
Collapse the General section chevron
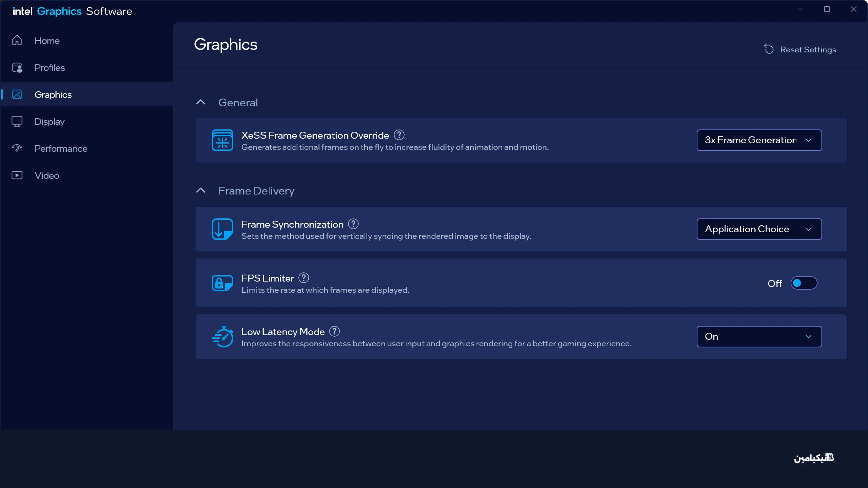click(x=201, y=102)
